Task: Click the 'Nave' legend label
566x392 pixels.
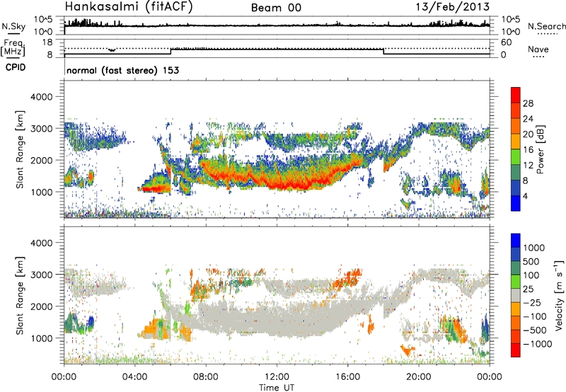Action: coord(538,50)
